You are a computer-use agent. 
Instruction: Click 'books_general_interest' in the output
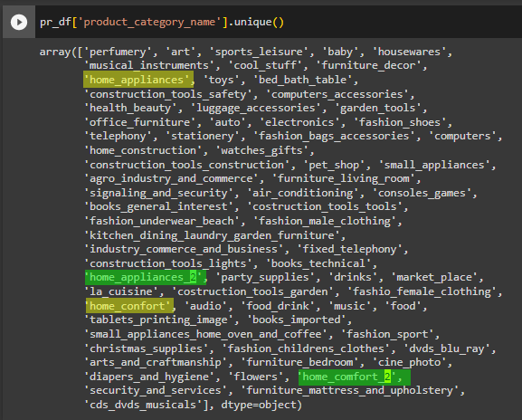pos(158,207)
